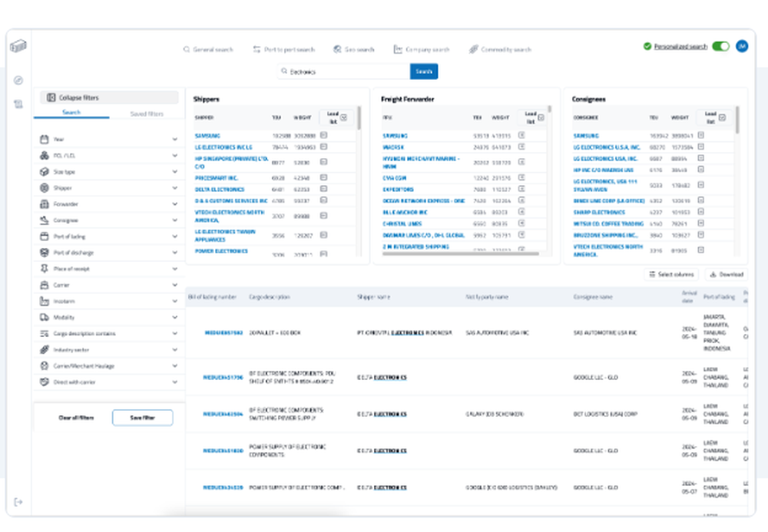Viewport: 768px width, 532px height.
Task: Click the Place of receipt pin icon
Action: 44,269
